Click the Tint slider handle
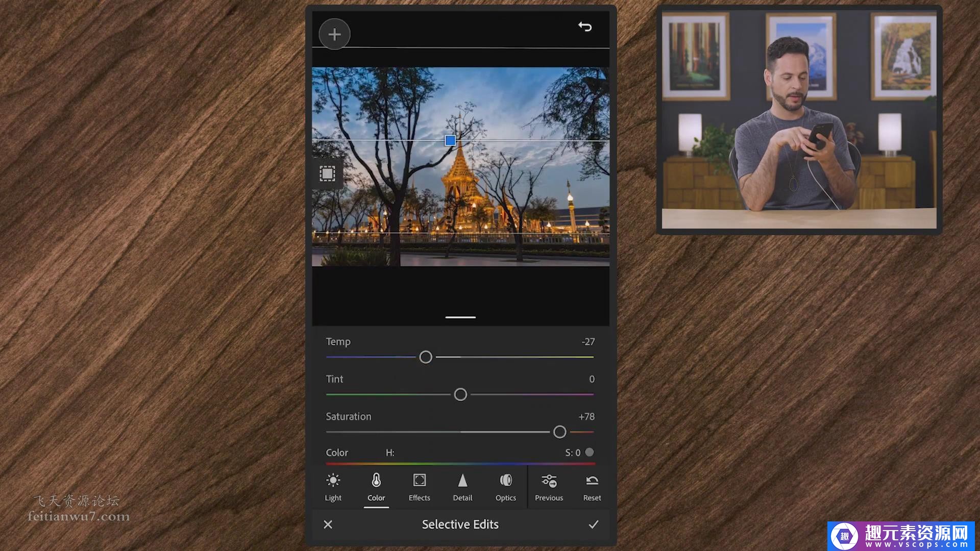Screen dimensions: 980x551 pyautogui.click(x=460, y=394)
